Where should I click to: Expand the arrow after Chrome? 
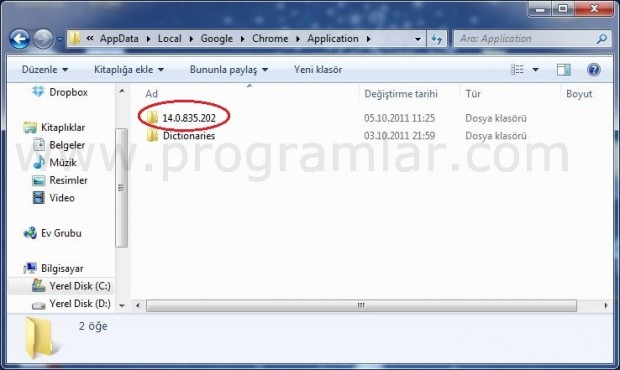pos(298,39)
